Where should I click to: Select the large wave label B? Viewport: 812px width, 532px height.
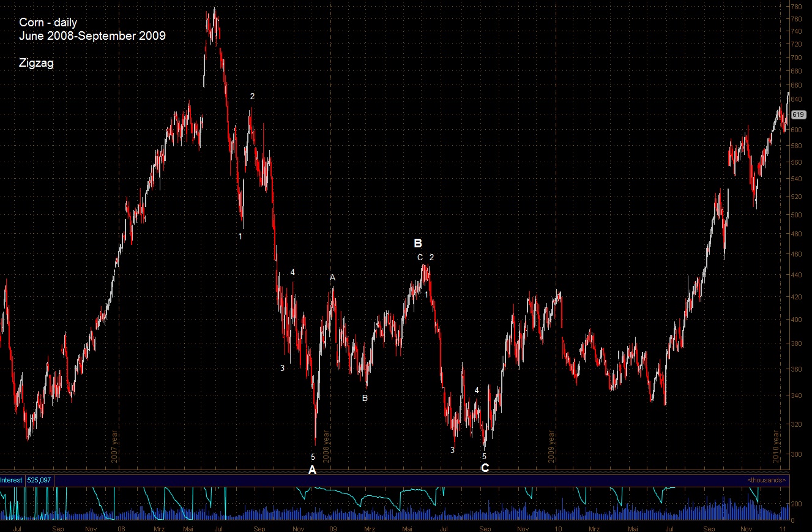pos(419,243)
